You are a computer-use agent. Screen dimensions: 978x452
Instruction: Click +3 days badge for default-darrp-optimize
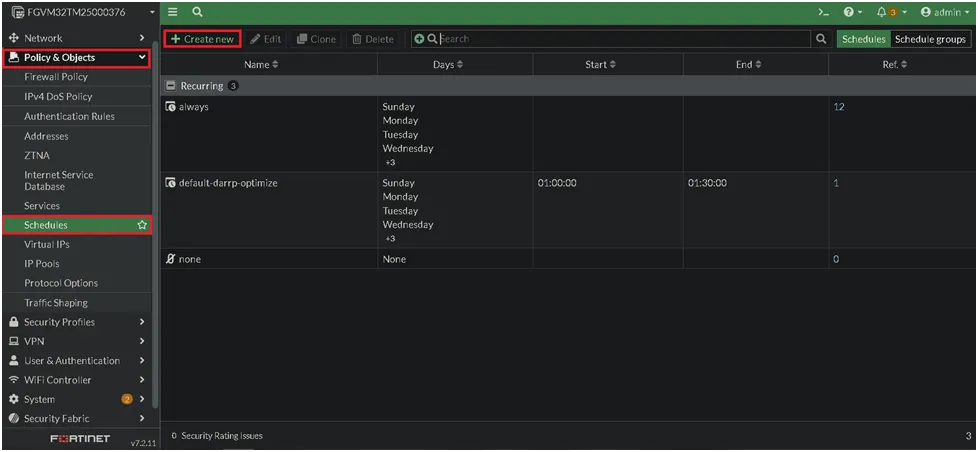click(390, 238)
